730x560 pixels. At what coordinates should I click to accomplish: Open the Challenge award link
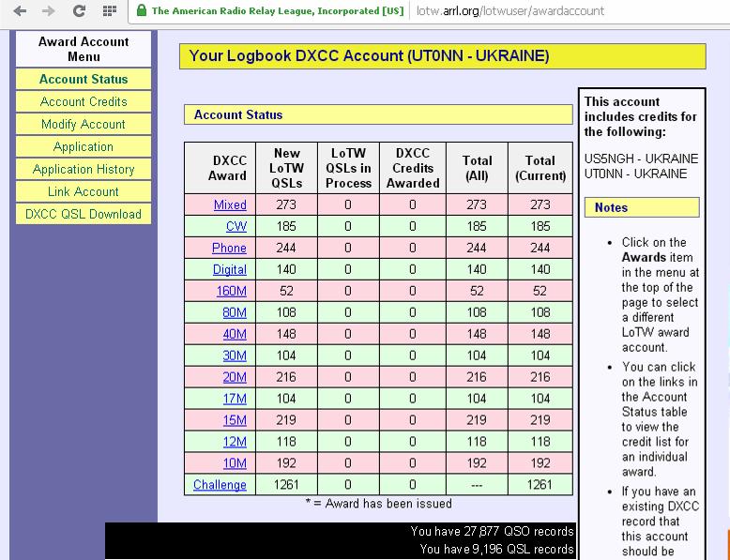coord(220,485)
